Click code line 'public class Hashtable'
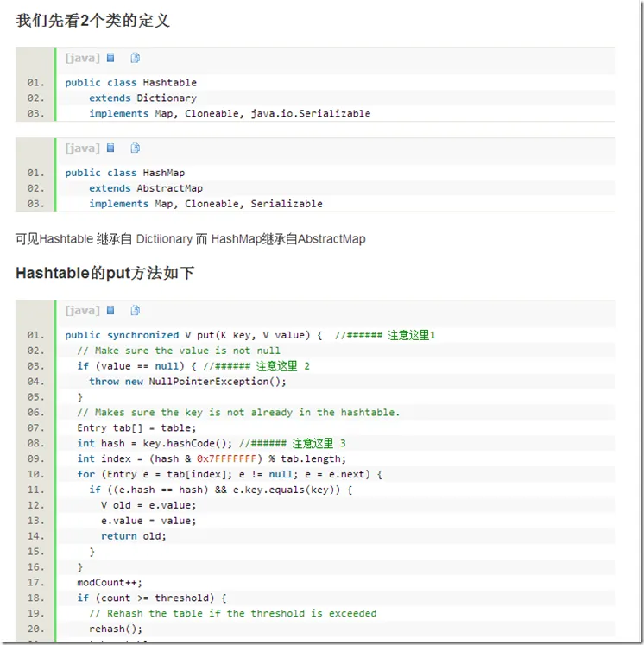 point(130,83)
